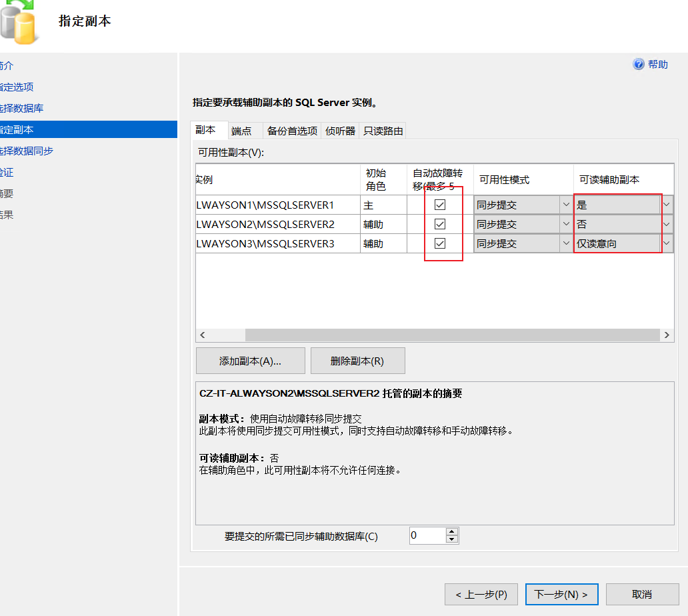Click the database wizard icon

(x=18, y=23)
